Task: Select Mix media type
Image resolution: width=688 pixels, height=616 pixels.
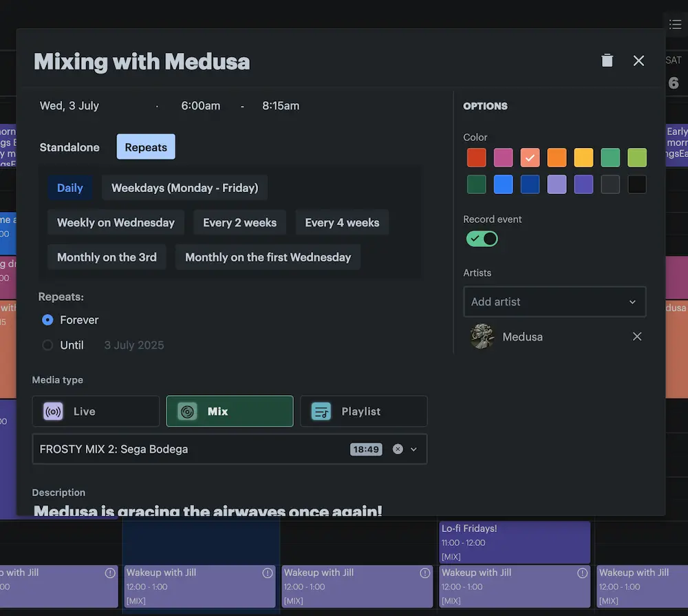Action: coord(230,412)
